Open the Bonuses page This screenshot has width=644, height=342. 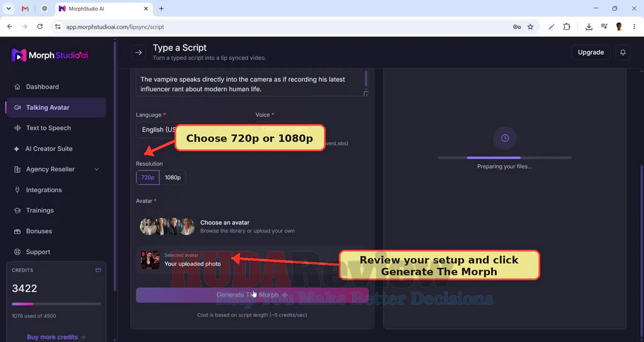pyautogui.click(x=39, y=231)
